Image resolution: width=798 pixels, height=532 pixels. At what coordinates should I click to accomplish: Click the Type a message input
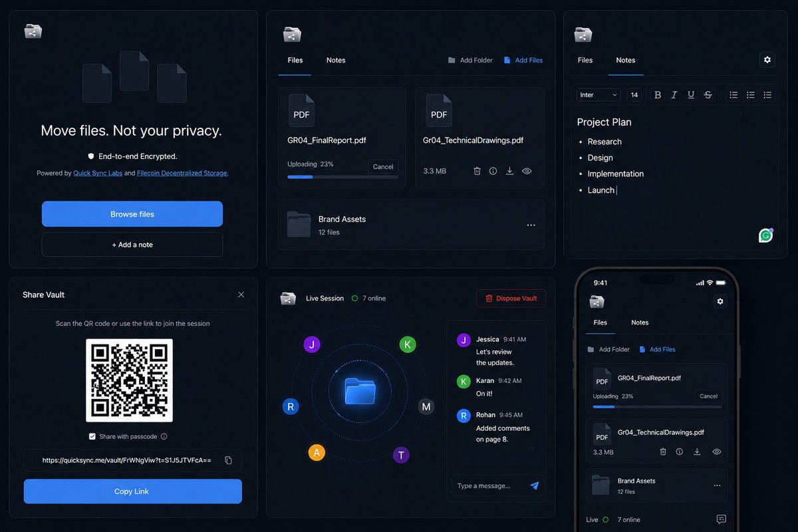(x=497, y=485)
